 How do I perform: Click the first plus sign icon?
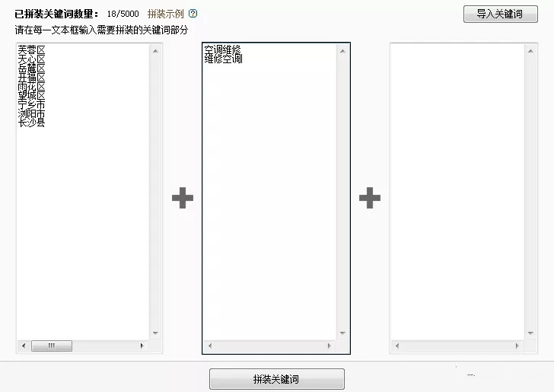point(183,198)
